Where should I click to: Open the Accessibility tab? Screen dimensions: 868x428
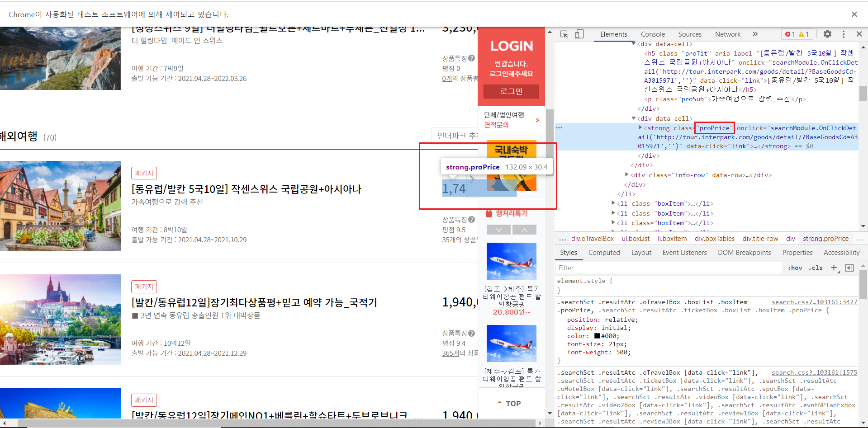point(841,253)
